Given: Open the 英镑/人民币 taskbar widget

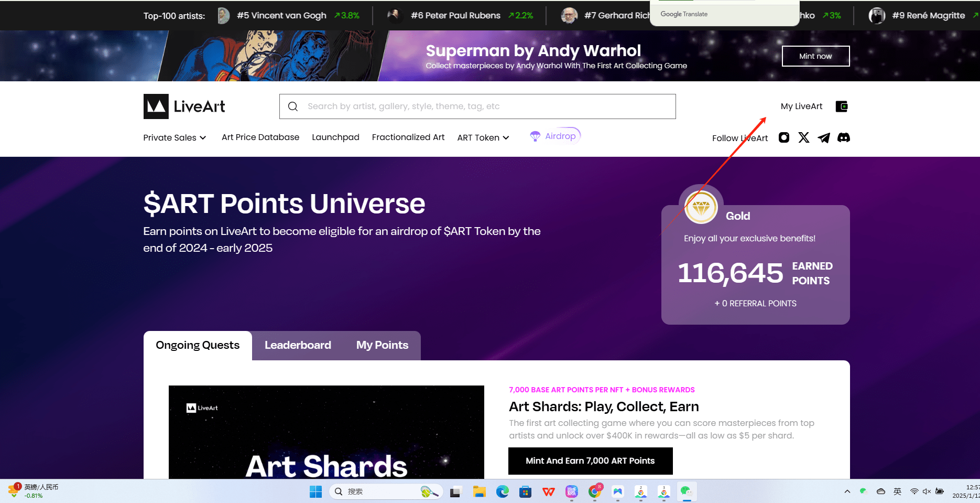Looking at the screenshot, I should point(34,491).
